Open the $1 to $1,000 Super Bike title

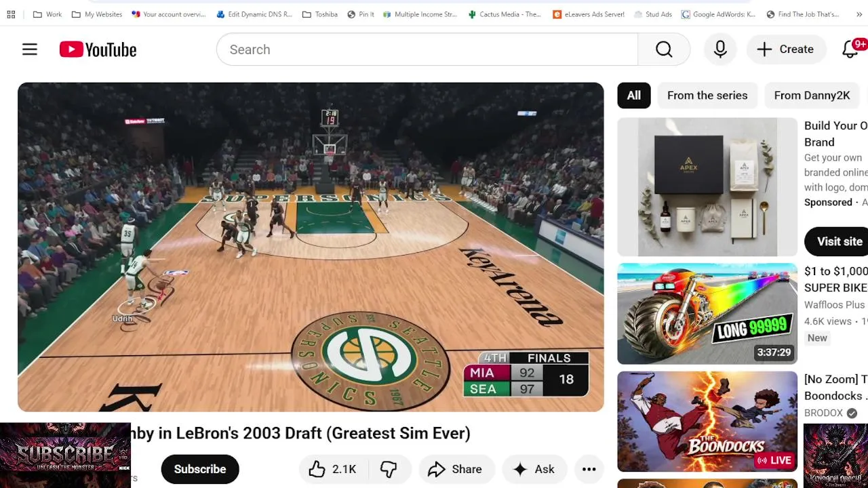click(835, 279)
